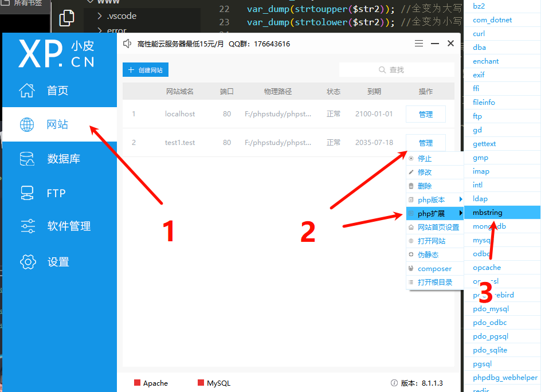The image size is (541, 392).
Task: Expand the php扩展 submenu arrow
Action: tap(461, 213)
